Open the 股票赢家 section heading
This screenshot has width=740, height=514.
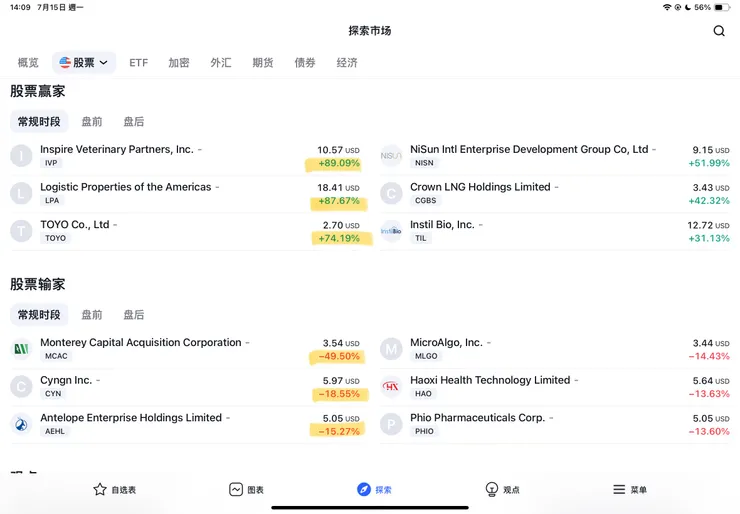tap(38, 91)
